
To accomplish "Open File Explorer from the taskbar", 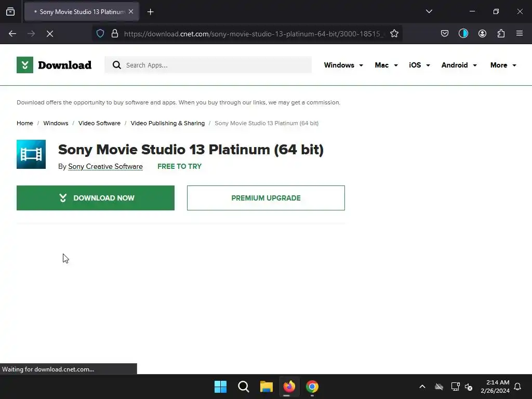I will (267, 387).
